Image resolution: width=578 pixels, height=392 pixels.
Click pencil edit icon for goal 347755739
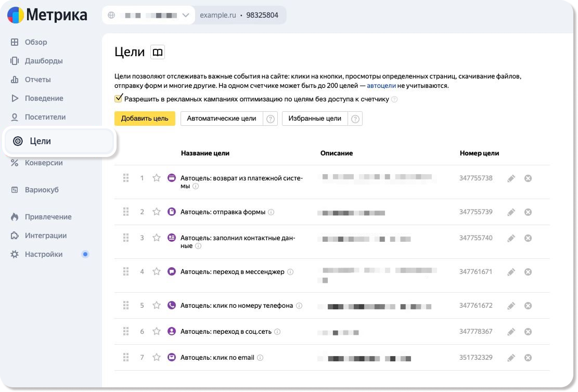click(511, 212)
